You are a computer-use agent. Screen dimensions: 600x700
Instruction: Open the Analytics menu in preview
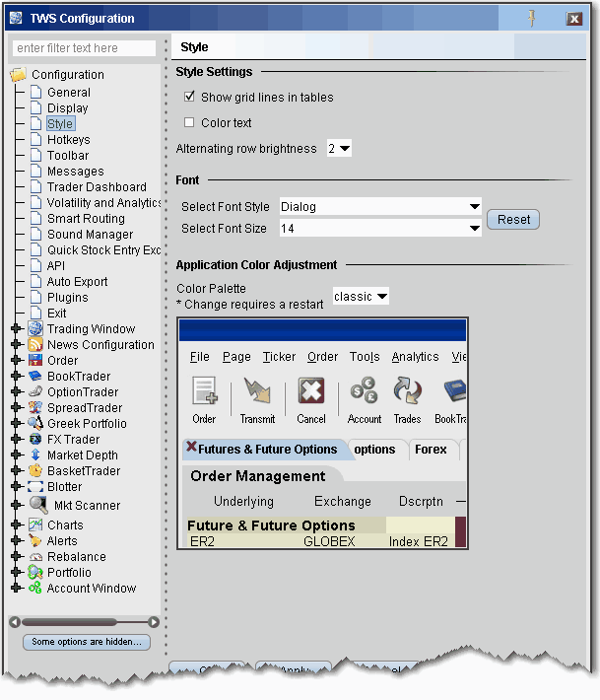[x=416, y=357]
